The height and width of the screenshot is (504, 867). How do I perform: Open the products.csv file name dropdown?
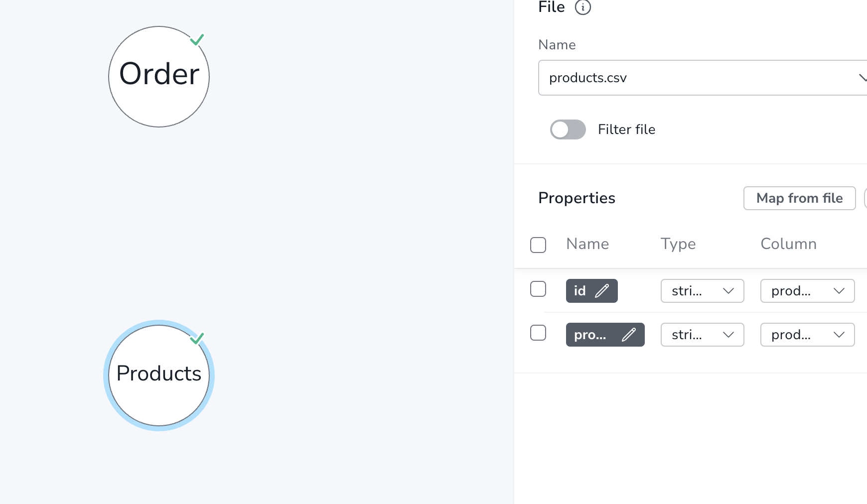(703, 78)
